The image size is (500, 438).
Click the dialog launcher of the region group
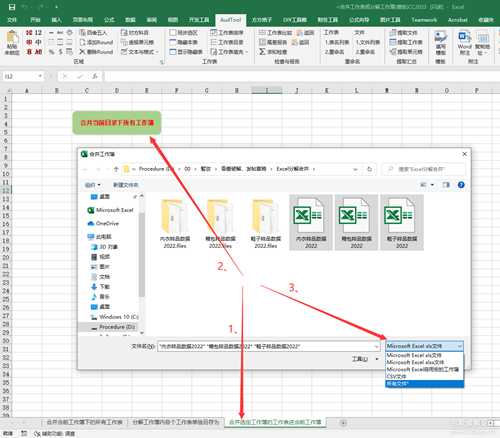coord(162,62)
